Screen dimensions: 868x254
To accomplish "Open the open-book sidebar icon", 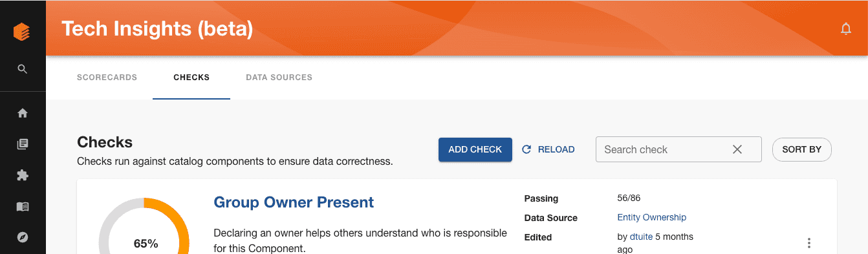I will coord(23,207).
